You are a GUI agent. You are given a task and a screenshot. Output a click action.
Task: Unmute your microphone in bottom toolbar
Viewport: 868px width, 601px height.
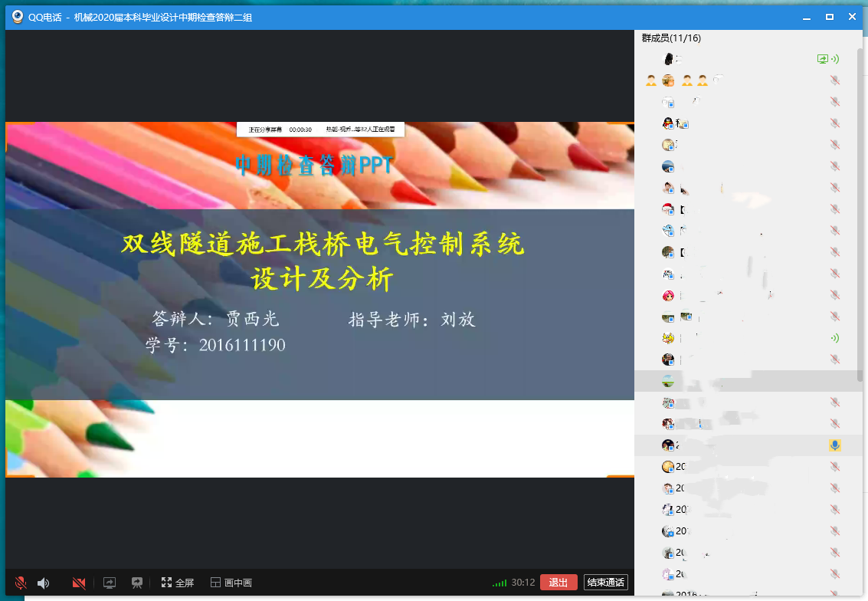[20, 583]
